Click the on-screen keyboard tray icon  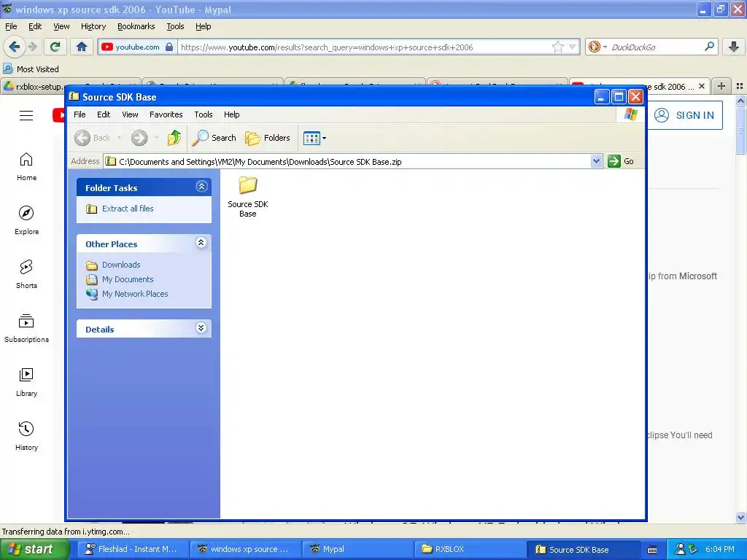point(652,550)
